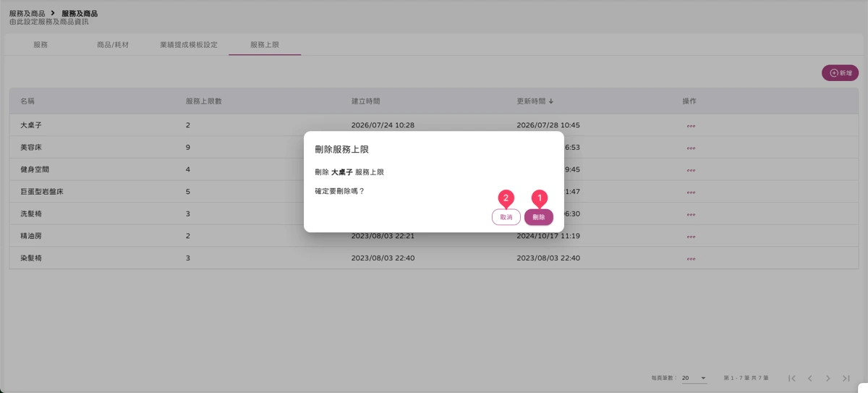
Task: Go to next page icon
Action: pyautogui.click(x=828, y=378)
